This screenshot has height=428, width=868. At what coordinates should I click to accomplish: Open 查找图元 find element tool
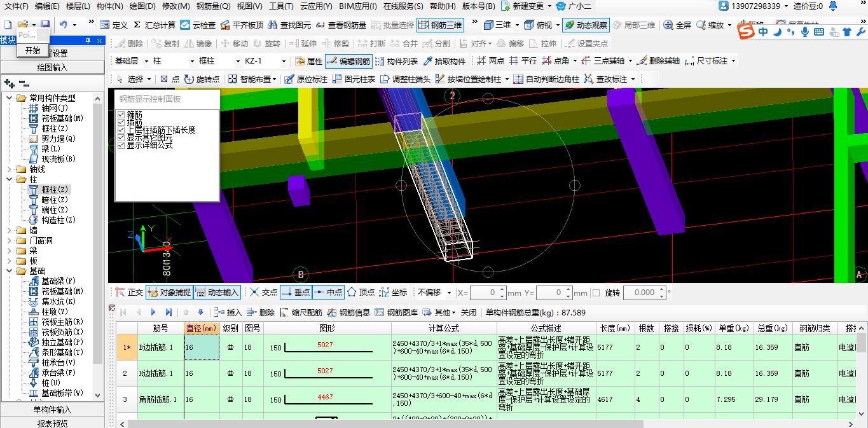click(289, 25)
